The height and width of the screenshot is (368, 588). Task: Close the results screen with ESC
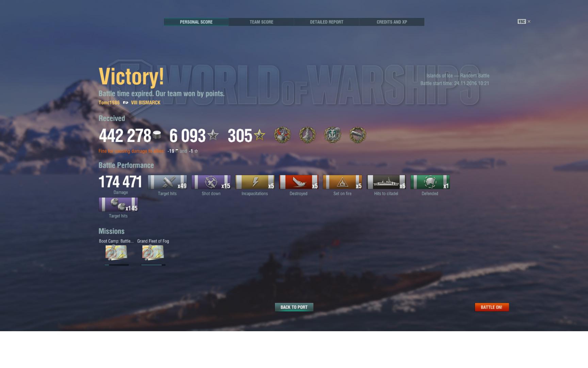pos(524,21)
